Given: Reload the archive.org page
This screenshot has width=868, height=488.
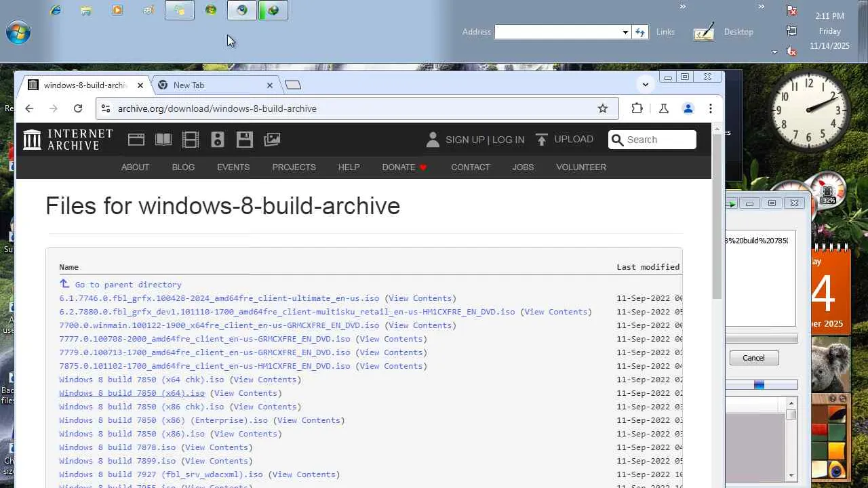Looking at the screenshot, I should [78, 108].
